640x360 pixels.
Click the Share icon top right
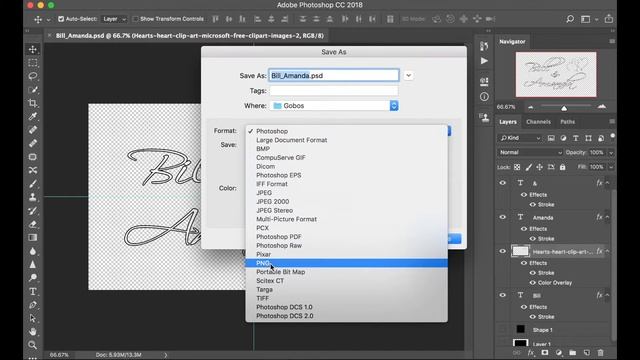pos(609,19)
